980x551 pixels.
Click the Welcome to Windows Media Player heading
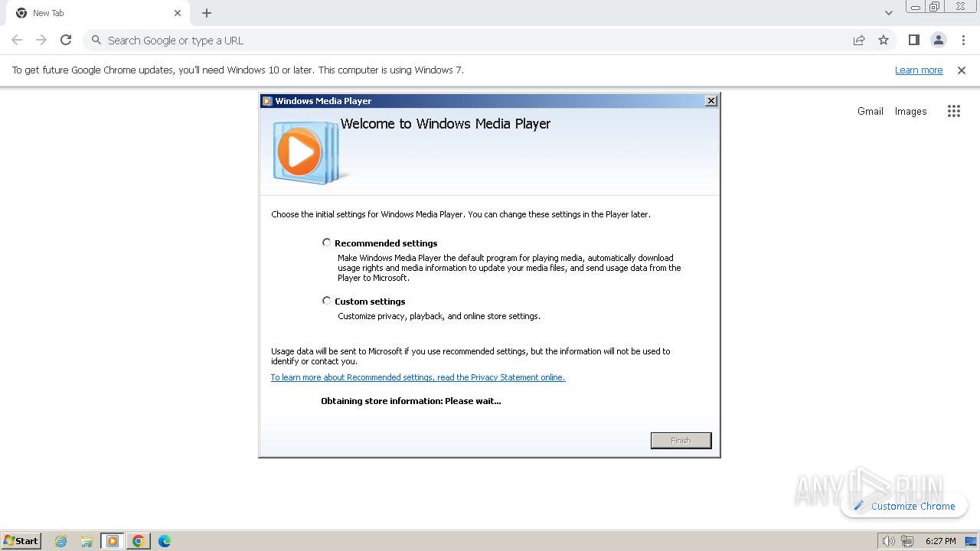point(446,124)
